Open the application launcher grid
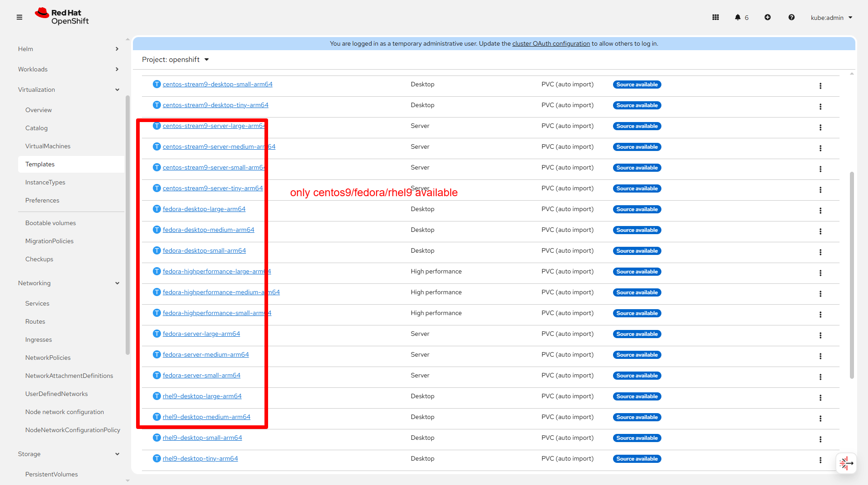This screenshot has height=485, width=868. [716, 17]
